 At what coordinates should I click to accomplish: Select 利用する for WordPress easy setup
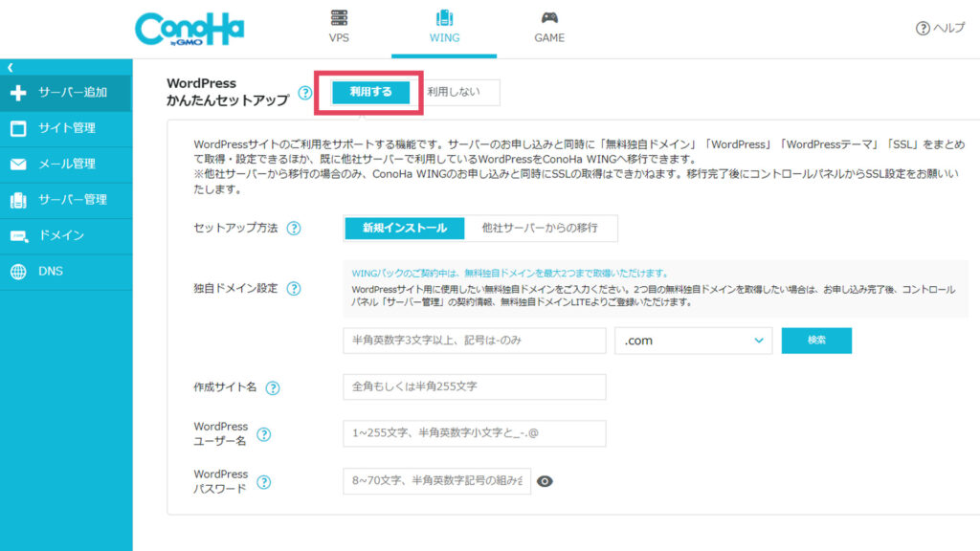pyautogui.click(x=370, y=92)
